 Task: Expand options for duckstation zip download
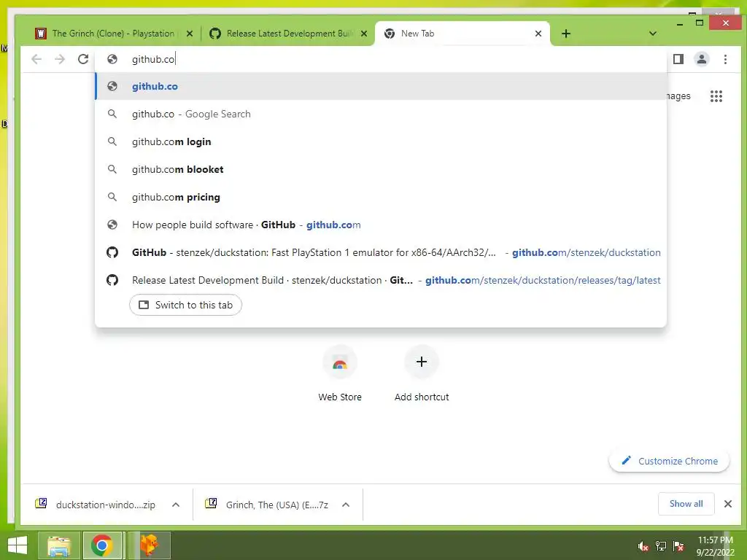click(x=176, y=505)
